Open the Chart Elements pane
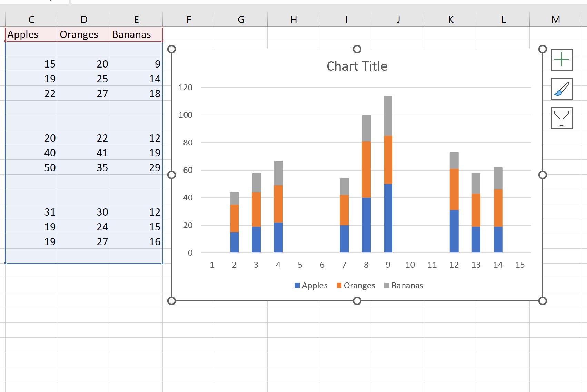The image size is (587, 392). click(561, 59)
